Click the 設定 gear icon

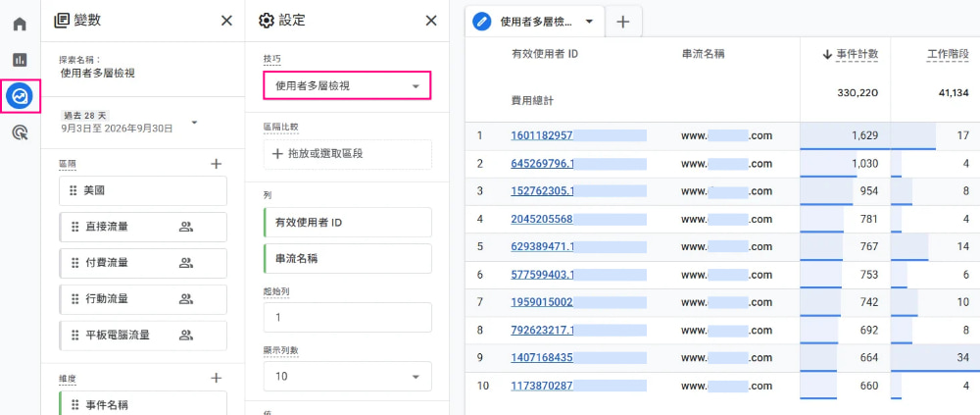pyautogui.click(x=267, y=21)
